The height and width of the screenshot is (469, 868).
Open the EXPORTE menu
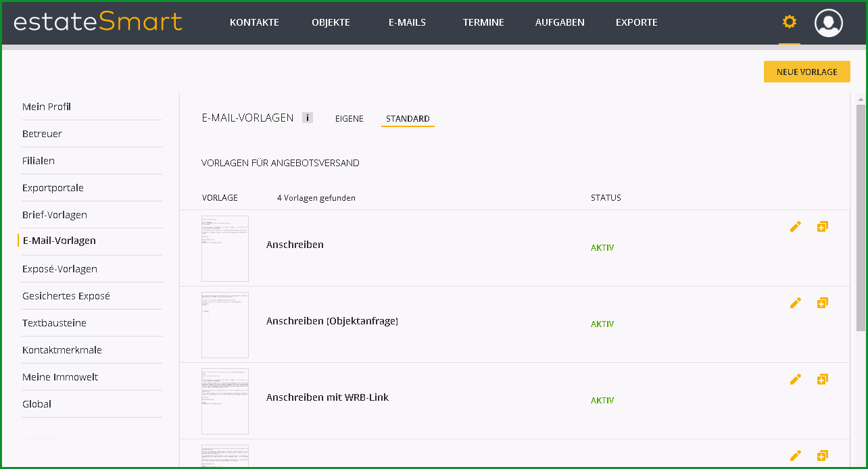click(636, 22)
